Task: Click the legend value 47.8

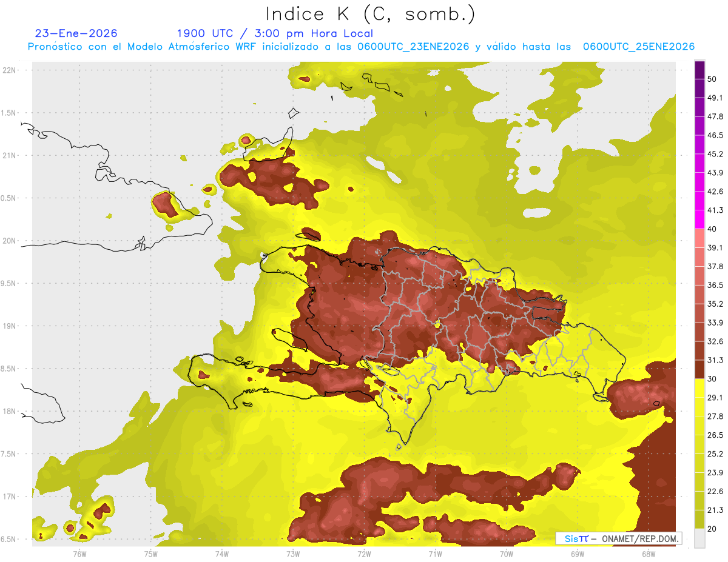Action: (x=715, y=116)
